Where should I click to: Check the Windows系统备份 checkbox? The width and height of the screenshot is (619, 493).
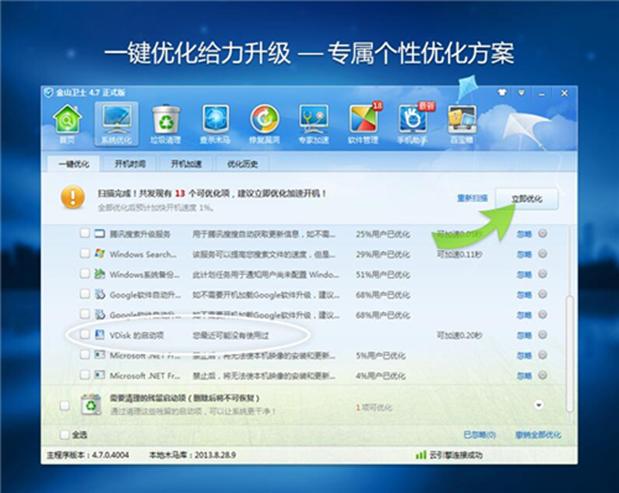(85, 273)
